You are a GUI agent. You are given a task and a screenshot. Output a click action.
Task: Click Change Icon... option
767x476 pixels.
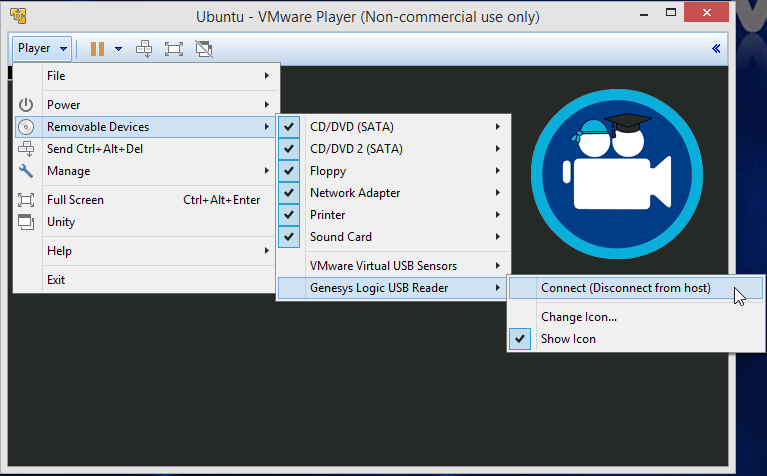coord(578,317)
